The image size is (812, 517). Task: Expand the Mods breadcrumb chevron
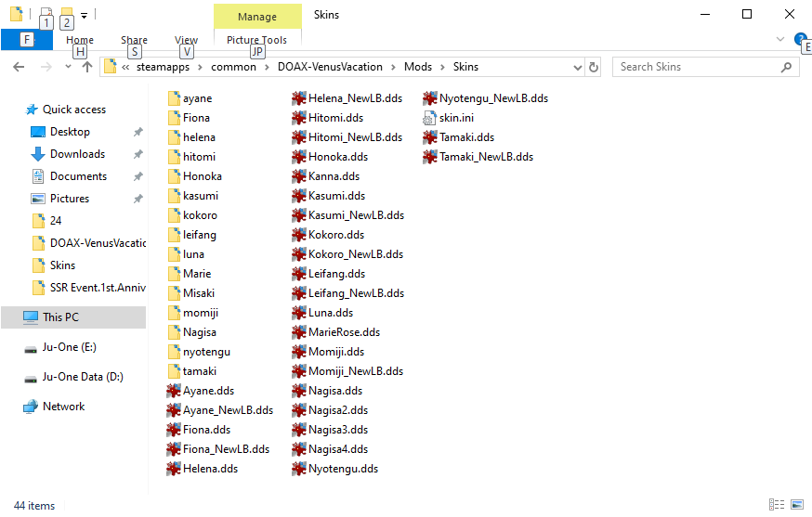(x=442, y=67)
